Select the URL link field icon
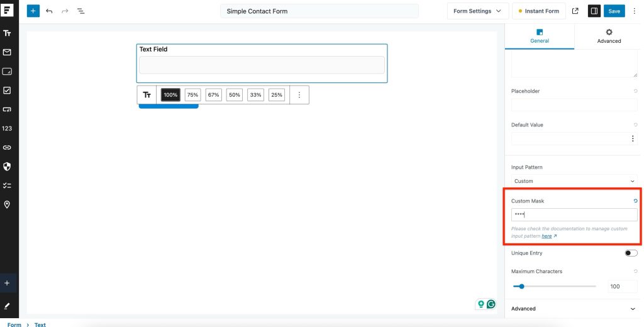 [x=7, y=147]
